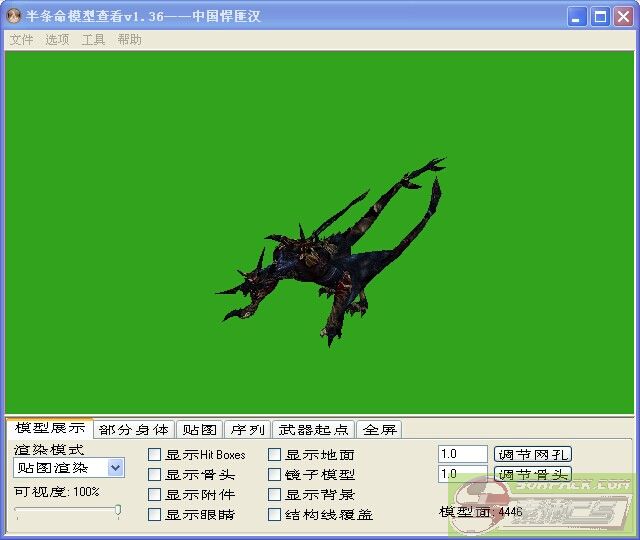
Task: Click the app icon in title bar
Action: 14,16
